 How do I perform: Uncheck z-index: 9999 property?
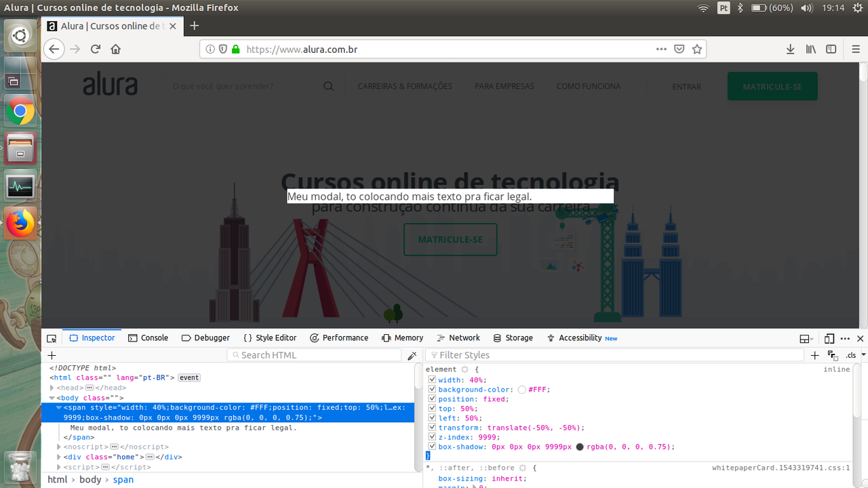pos(432,437)
